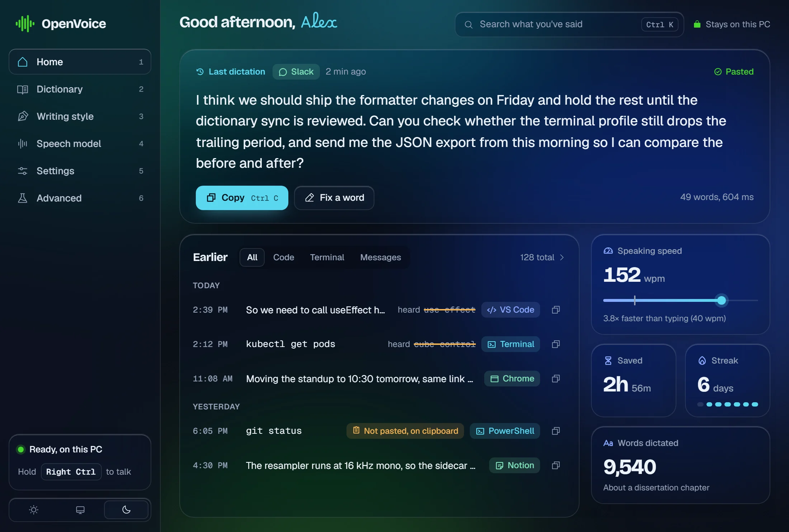Click the Not pasted, on clipboard badge
The image size is (789, 532).
(405, 431)
